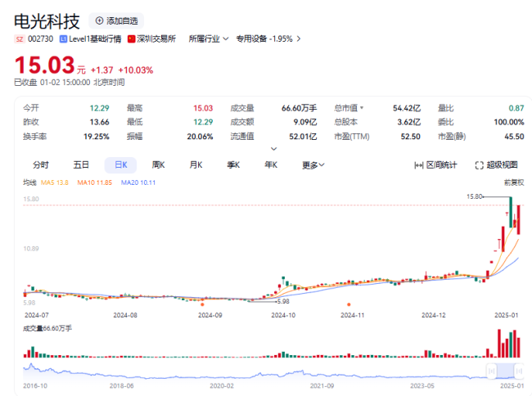Click the orange event dot near 2024-11

[349, 304]
